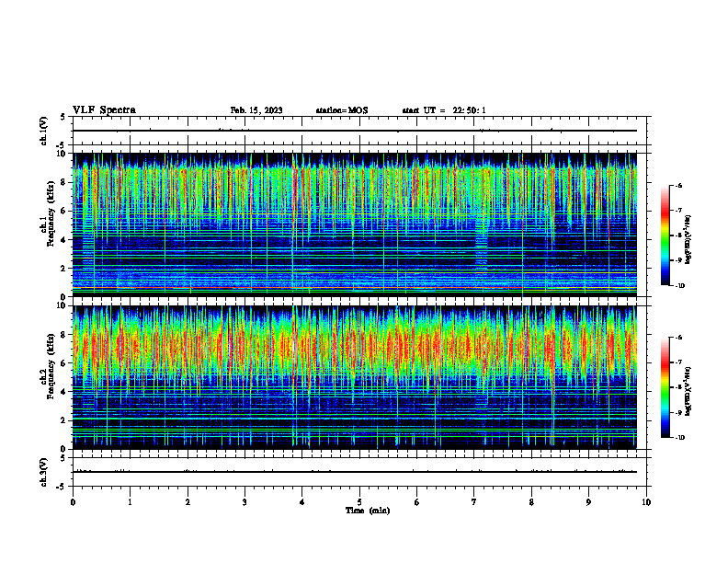Click the ch.1 spectrogram panel
Screen dimensions: 728x563
[x=355, y=224]
